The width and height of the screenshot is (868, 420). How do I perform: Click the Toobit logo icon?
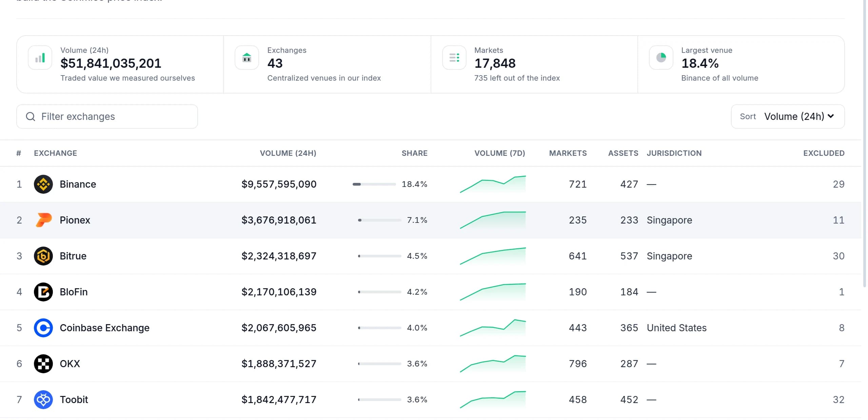click(x=43, y=400)
